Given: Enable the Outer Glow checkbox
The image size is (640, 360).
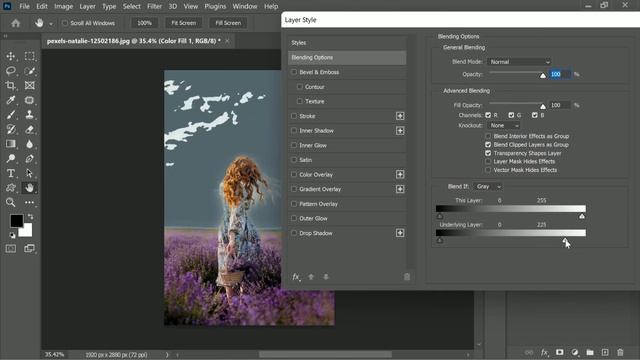Looking at the screenshot, I should 294,218.
